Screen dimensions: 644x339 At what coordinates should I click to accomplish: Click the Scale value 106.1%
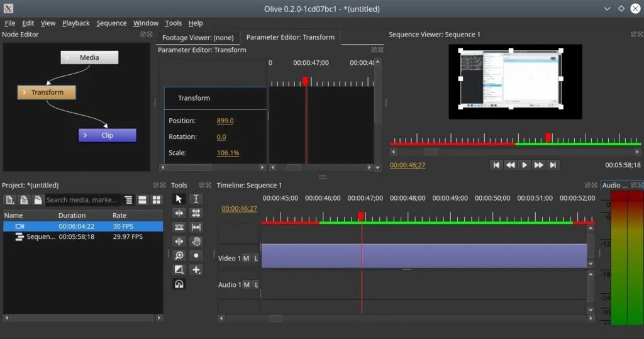(228, 153)
